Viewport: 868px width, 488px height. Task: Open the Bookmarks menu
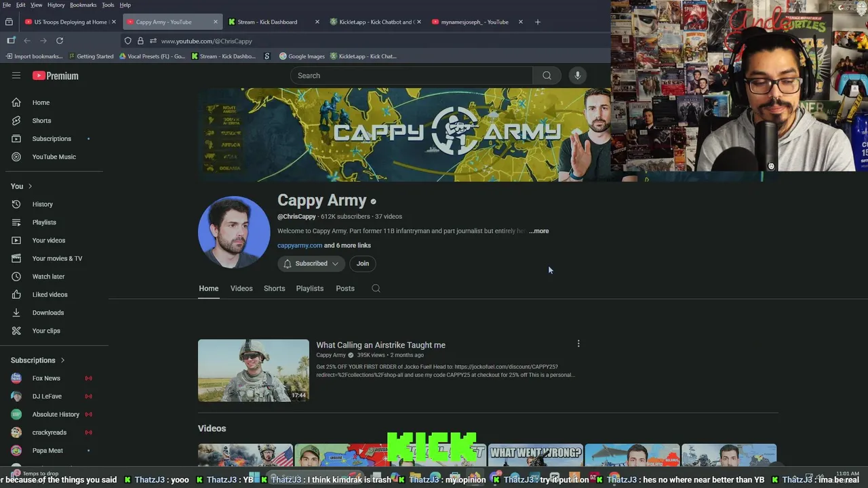[83, 5]
